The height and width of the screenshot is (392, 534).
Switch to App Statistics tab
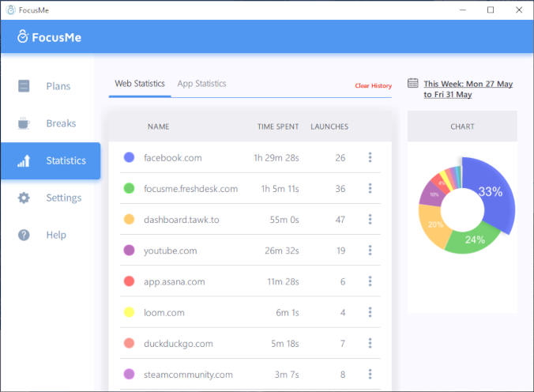point(201,84)
